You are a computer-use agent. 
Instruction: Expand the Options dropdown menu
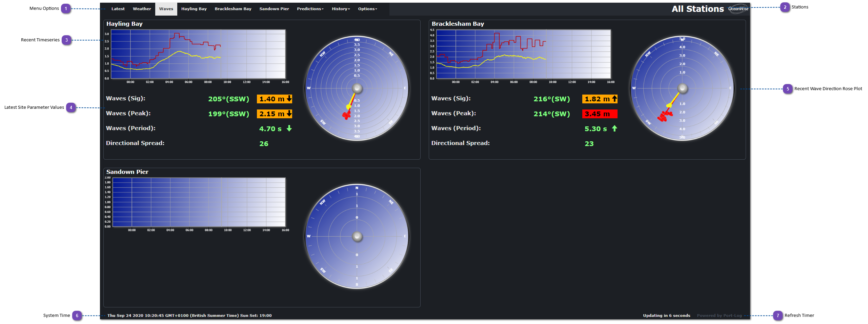tap(367, 9)
